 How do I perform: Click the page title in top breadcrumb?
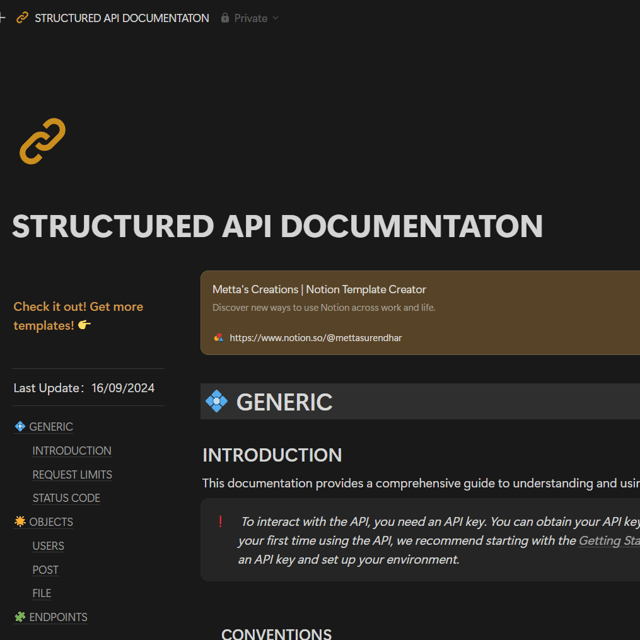pos(122,18)
